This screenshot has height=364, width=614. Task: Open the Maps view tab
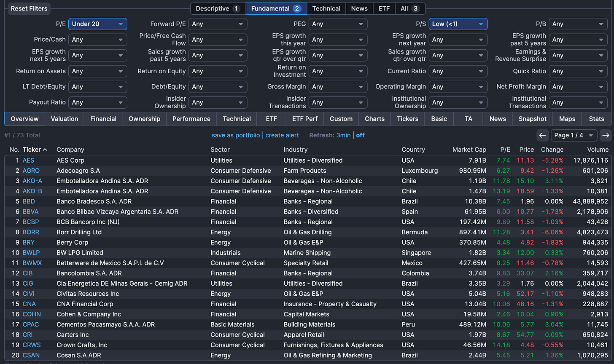(567, 119)
